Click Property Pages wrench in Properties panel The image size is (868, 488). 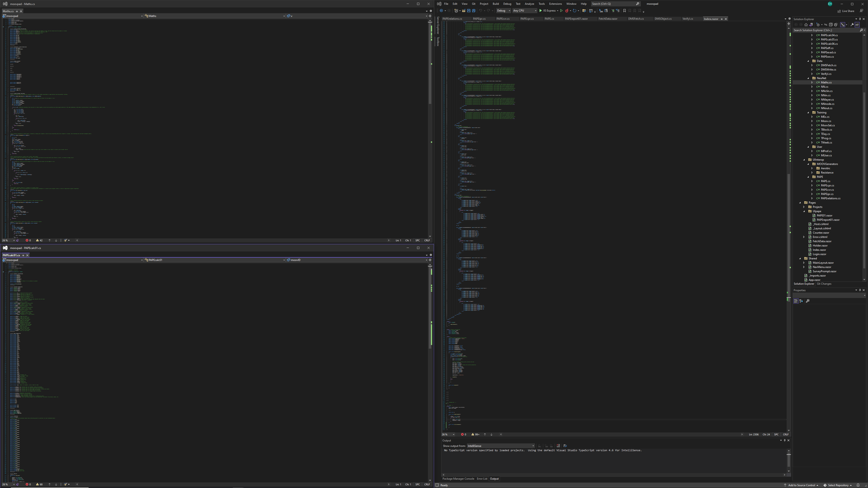coord(808,301)
